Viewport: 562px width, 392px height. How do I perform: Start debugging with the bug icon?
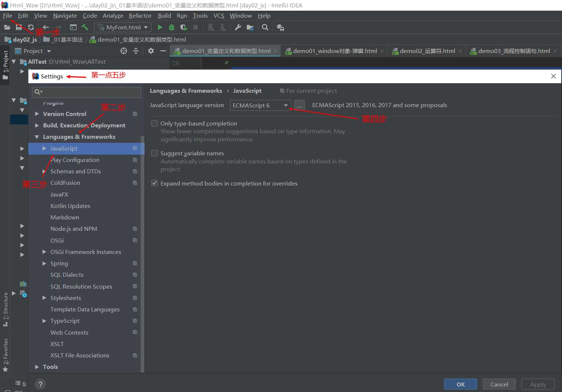[172, 27]
